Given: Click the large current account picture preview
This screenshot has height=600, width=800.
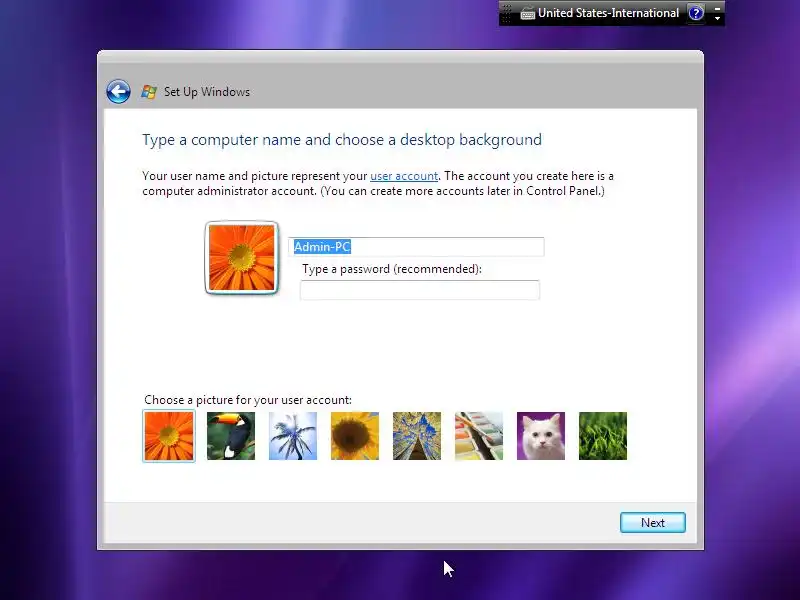Looking at the screenshot, I should [242, 258].
